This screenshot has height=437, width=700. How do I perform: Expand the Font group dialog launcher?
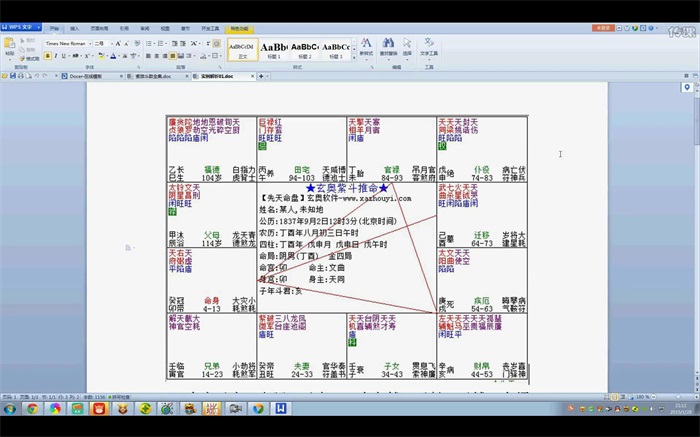(138, 67)
